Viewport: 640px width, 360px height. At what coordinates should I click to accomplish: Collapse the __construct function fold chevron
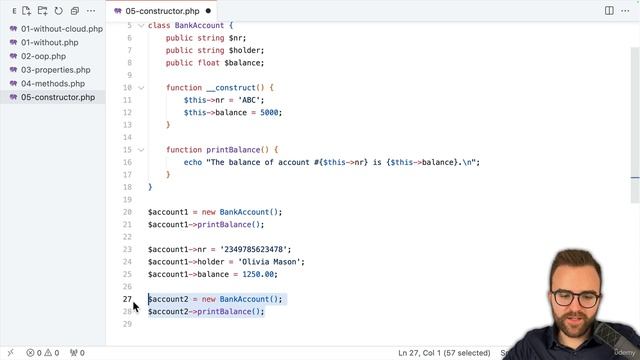pyautogui.click(x=141, y=88)
